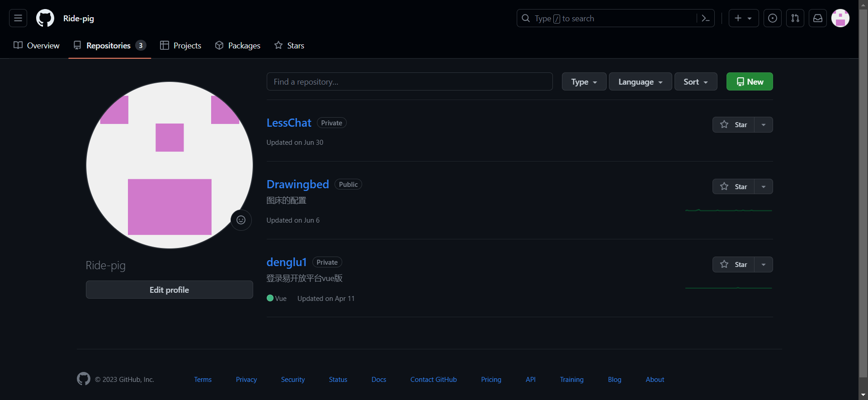Open the API footer link

click(531, 380)
